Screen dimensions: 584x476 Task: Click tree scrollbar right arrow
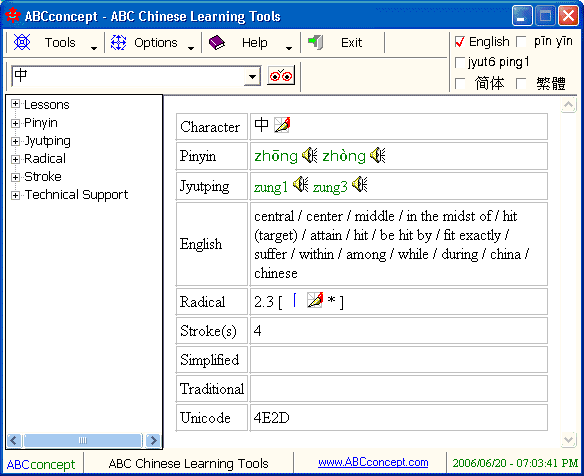click(x=153, y=440)
